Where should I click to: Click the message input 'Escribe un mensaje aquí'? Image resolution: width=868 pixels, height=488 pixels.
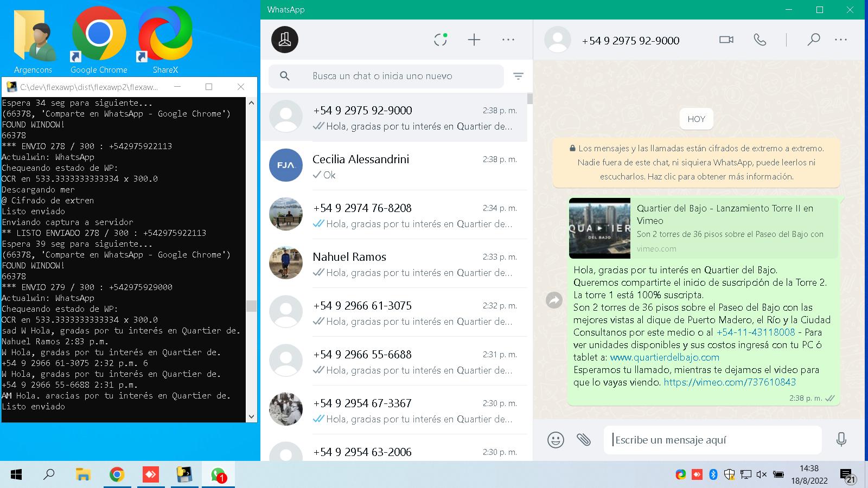pos(712,440)
